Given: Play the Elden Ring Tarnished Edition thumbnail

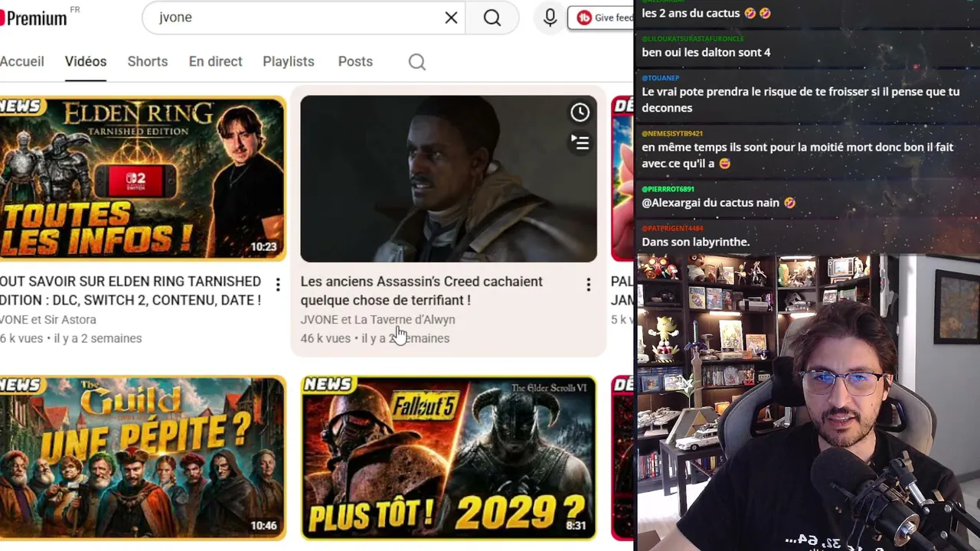Looking at the screenshot, I should (x=142, y=178).
